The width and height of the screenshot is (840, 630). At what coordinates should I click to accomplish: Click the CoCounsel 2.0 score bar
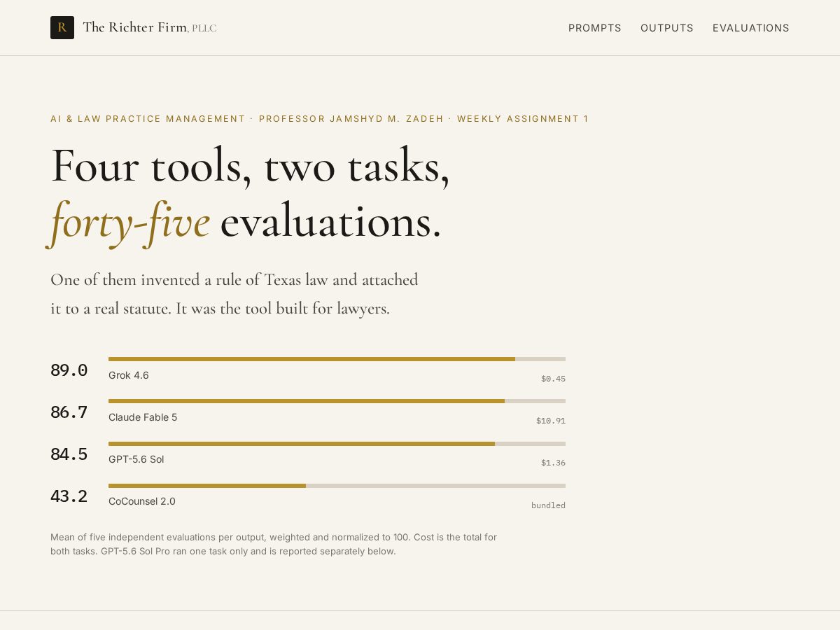click(x=337, y=486)
